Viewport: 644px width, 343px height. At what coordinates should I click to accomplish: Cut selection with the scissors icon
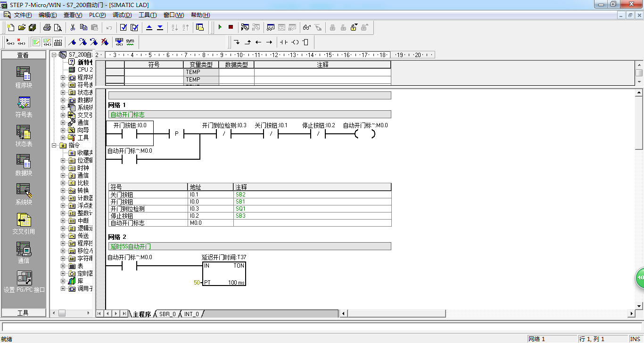pos(73,27)
